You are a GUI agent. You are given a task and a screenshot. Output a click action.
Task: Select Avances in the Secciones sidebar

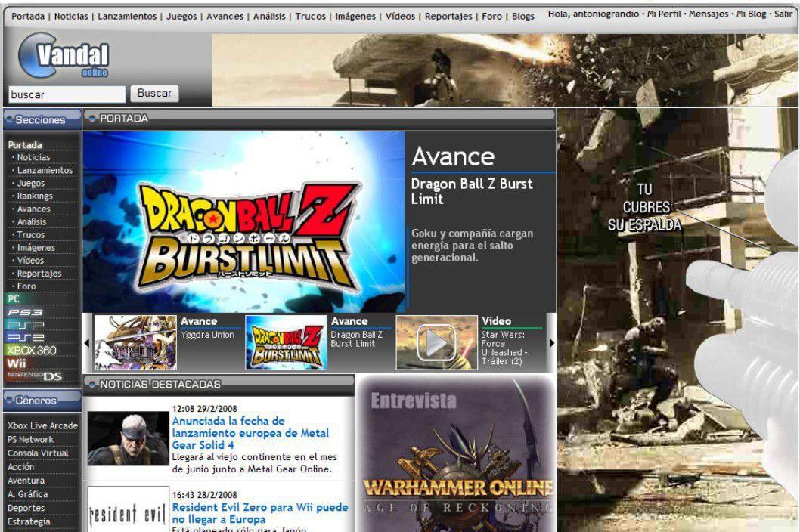tap(34, 209)
